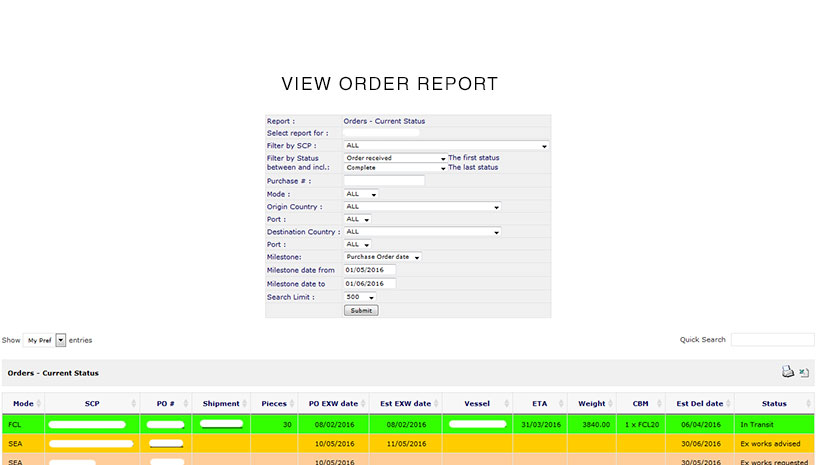Sort table by SCP column header

(x=91, y=404)
